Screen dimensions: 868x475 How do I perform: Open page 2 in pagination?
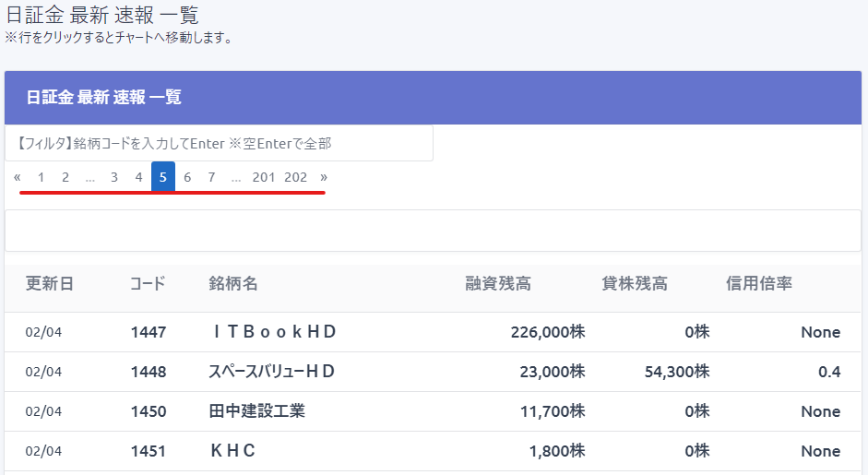[x=65, y=177]
